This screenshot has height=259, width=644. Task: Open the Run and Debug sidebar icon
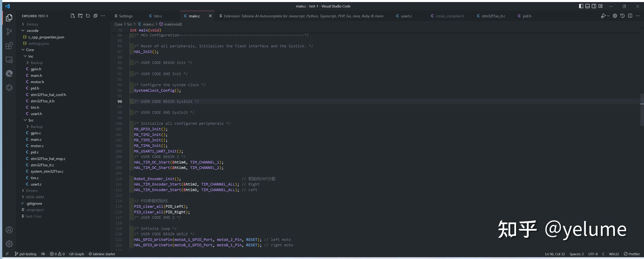pos(9,60)
